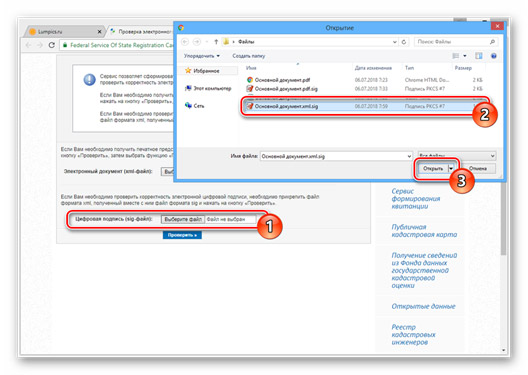The width and height of the screenshot is (528, 375).
Task: Click the Forward arrow in the Открытие dialog
Action: pos(197,42)
